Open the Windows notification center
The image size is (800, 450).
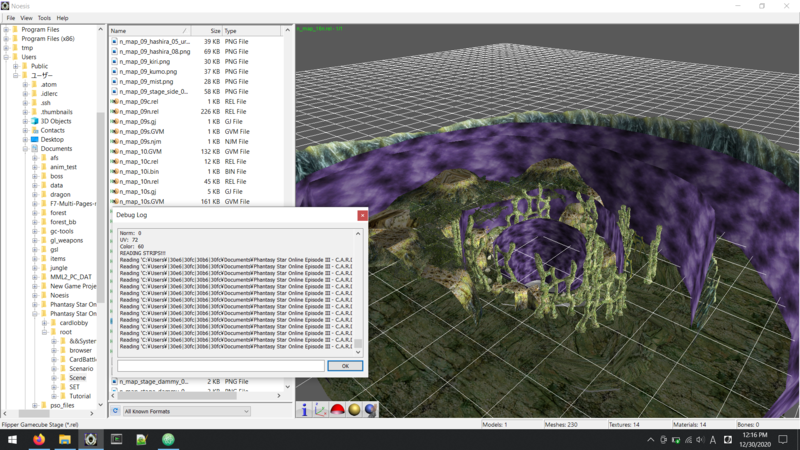point(783,439)
